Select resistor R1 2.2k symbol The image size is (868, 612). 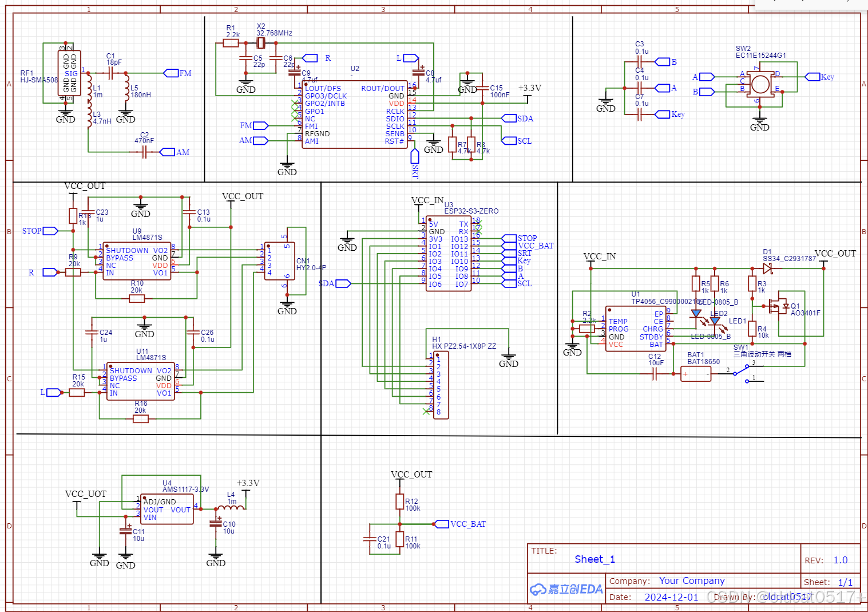tap(231, 43)
